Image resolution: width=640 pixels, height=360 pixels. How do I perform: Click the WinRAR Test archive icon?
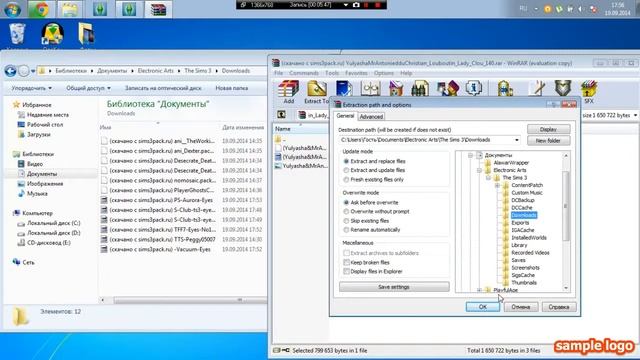pyautogui.click(x=344, y=89)
